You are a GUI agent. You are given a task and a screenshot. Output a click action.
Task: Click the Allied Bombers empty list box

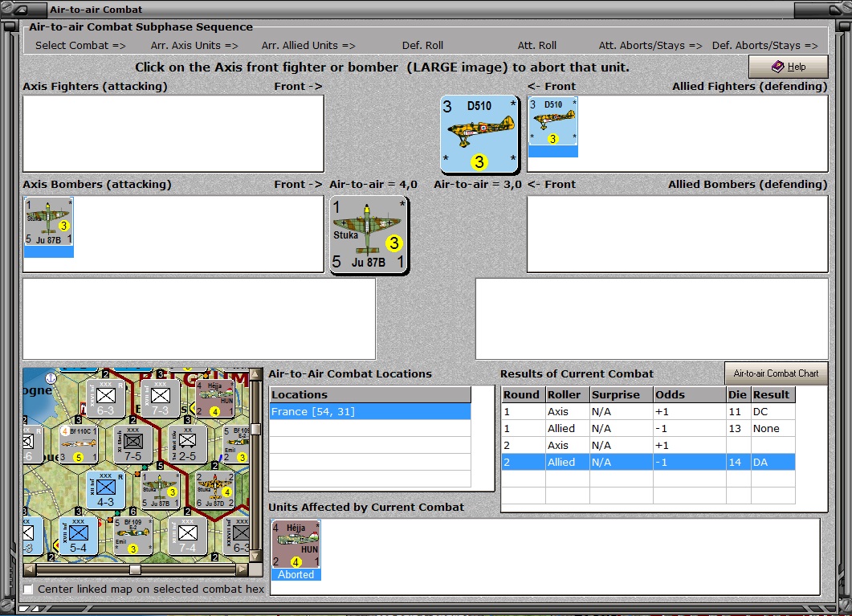[x=678, y=235]
